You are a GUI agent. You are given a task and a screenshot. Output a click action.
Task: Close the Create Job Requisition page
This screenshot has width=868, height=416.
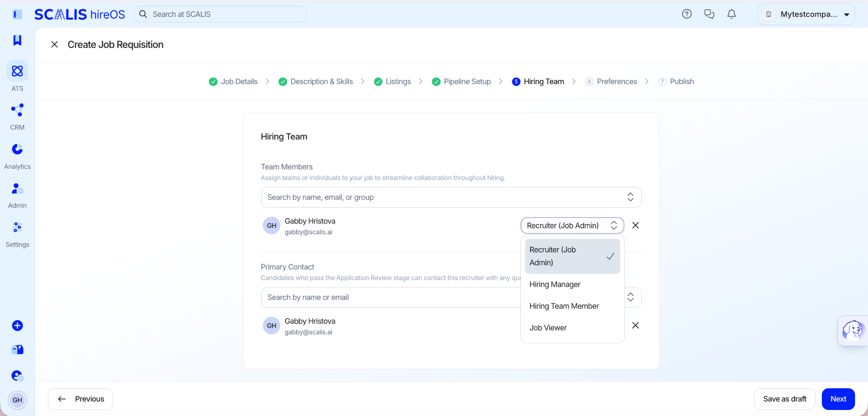click(x=55, y=45)
